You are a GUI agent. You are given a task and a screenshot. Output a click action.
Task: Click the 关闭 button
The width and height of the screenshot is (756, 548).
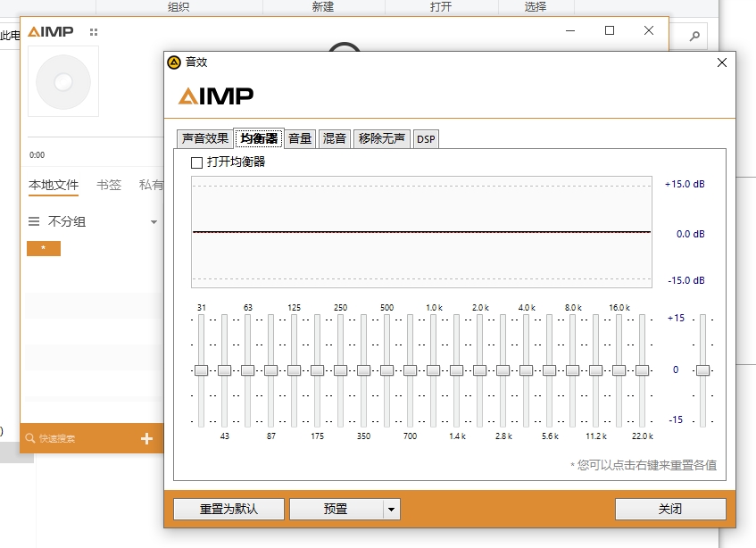pyautogui.click(x=670, y=509)
